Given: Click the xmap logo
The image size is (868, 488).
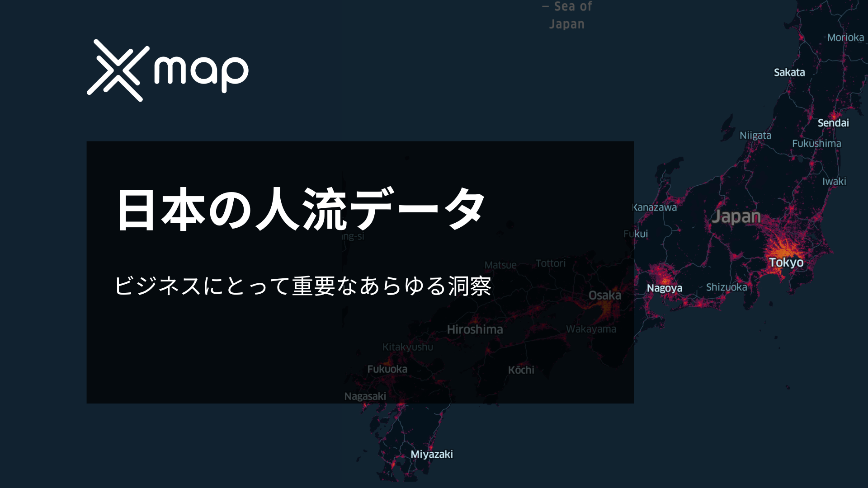Looking at the screenshot, I should [168, 70].
